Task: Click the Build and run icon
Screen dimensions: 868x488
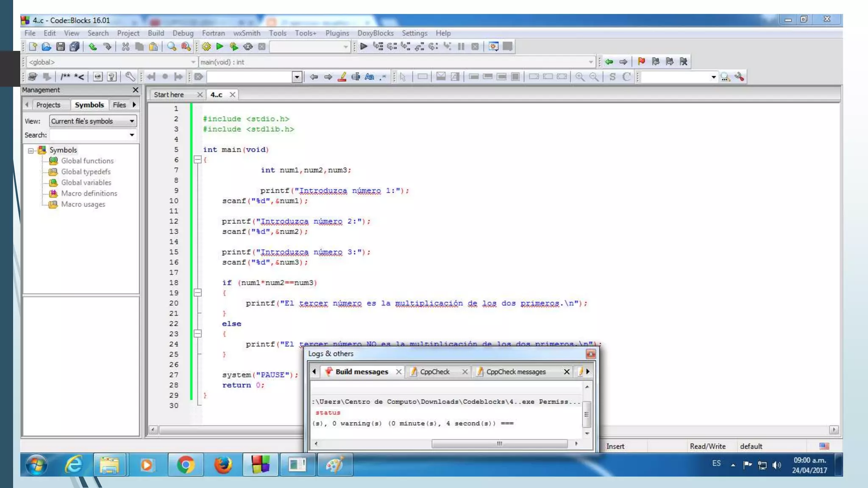Action: 234,47
